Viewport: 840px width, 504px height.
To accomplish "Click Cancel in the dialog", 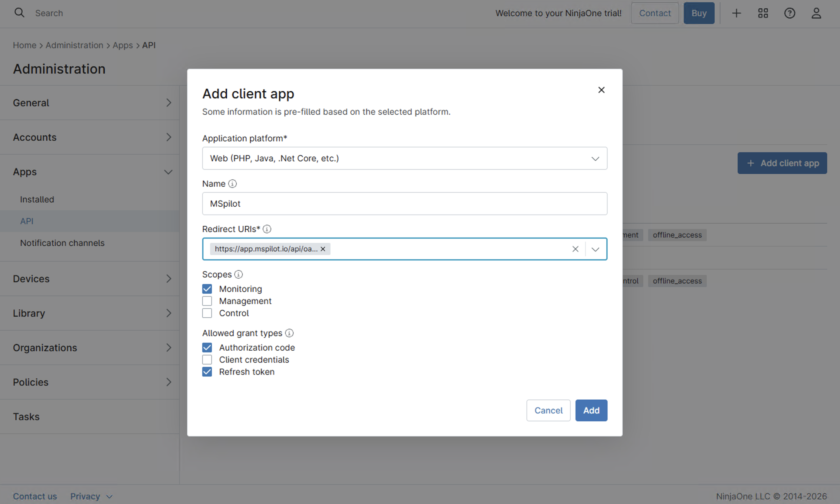I will 548,410.
